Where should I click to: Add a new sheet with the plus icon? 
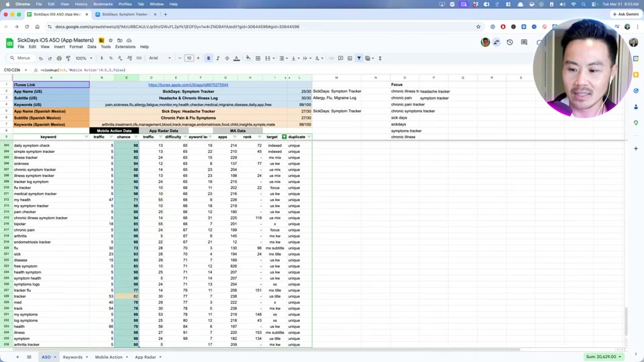(x=17, y=357)
